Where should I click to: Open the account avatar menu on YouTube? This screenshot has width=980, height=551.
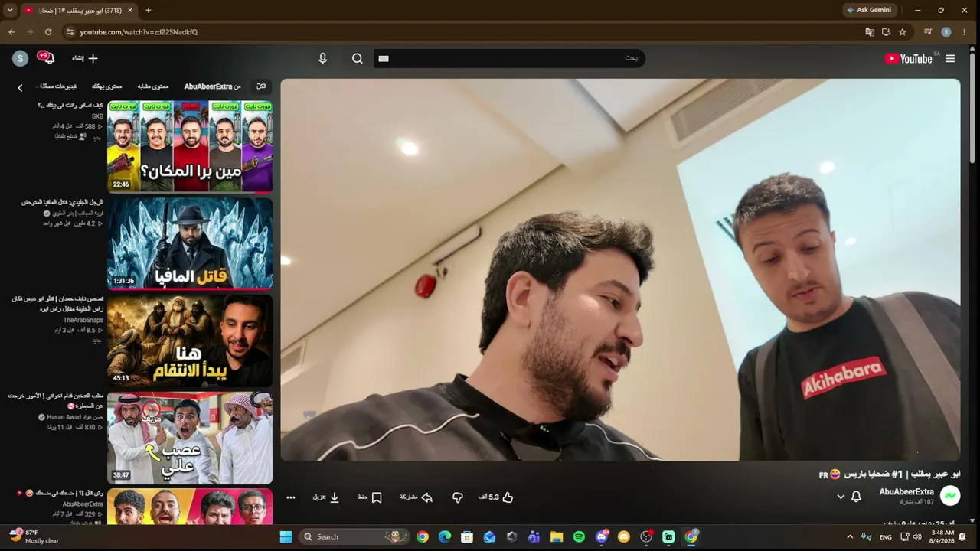pos(21,58)
